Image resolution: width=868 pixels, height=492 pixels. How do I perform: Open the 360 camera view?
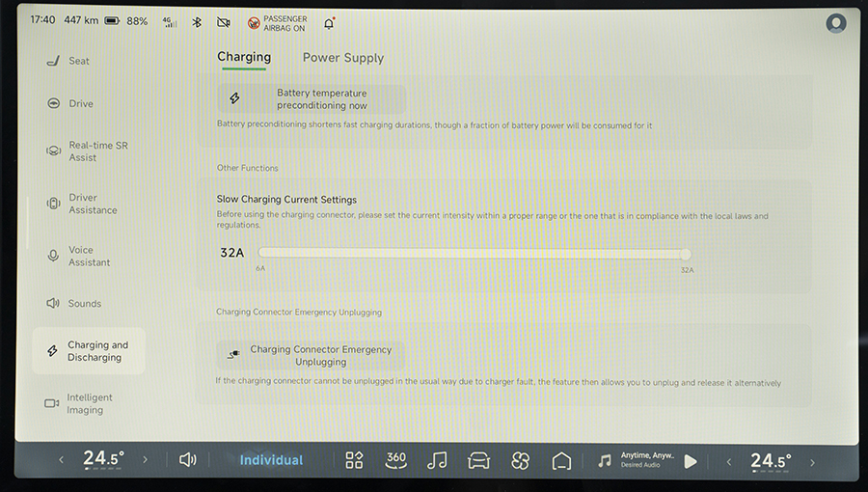(395, 460)
